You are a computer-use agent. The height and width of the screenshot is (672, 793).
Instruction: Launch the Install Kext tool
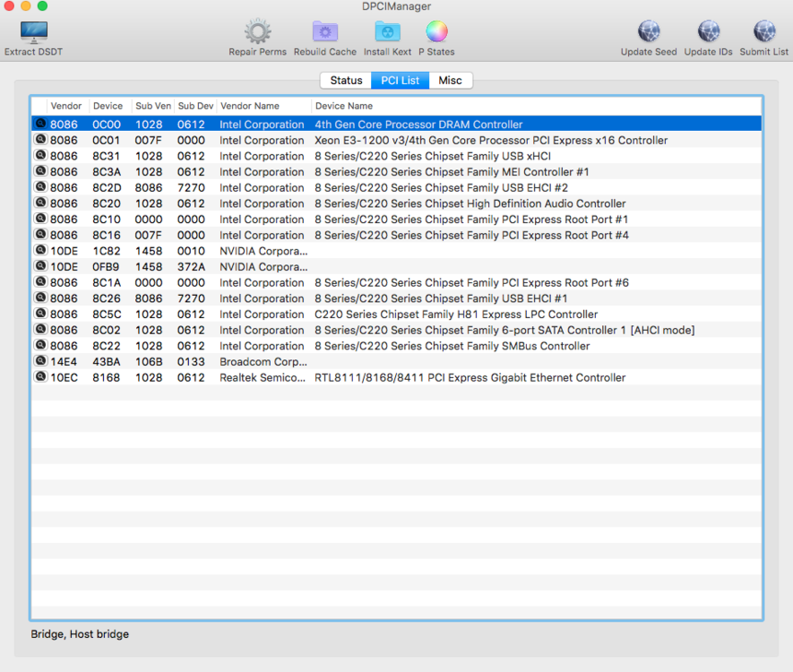click(387, 32)
